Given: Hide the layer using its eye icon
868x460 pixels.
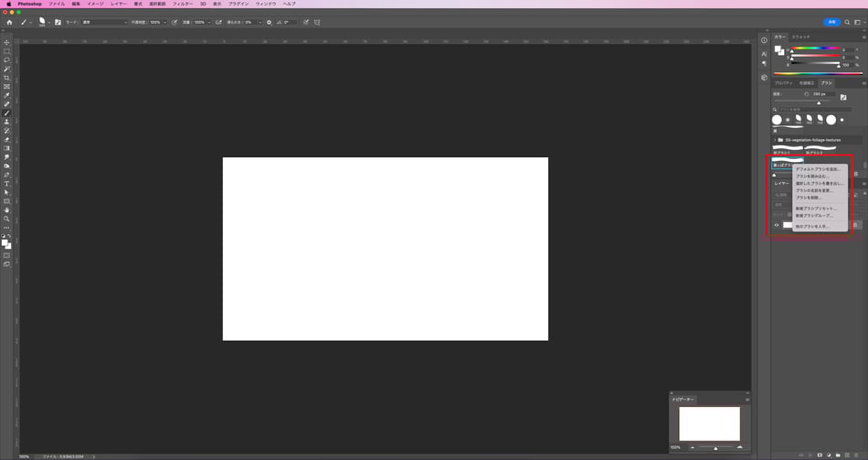Looking at the screenshot, I should [776, 225].
